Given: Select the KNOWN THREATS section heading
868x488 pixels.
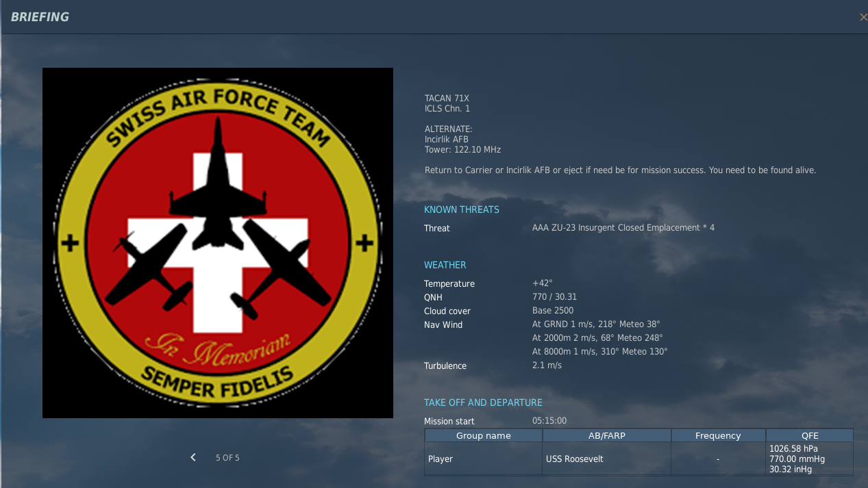Looking at the screenshot, I should [461, 209].
